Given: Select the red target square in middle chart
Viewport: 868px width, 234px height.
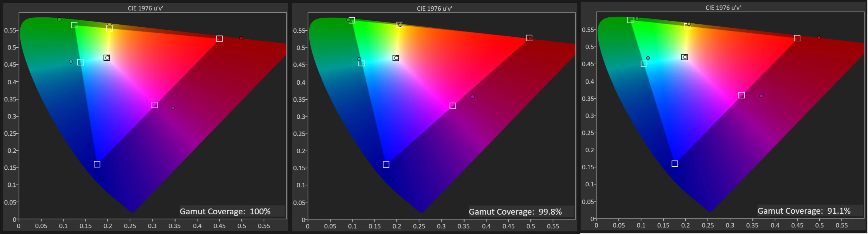Looking at the screenshot, I should (x=529, y=38).
